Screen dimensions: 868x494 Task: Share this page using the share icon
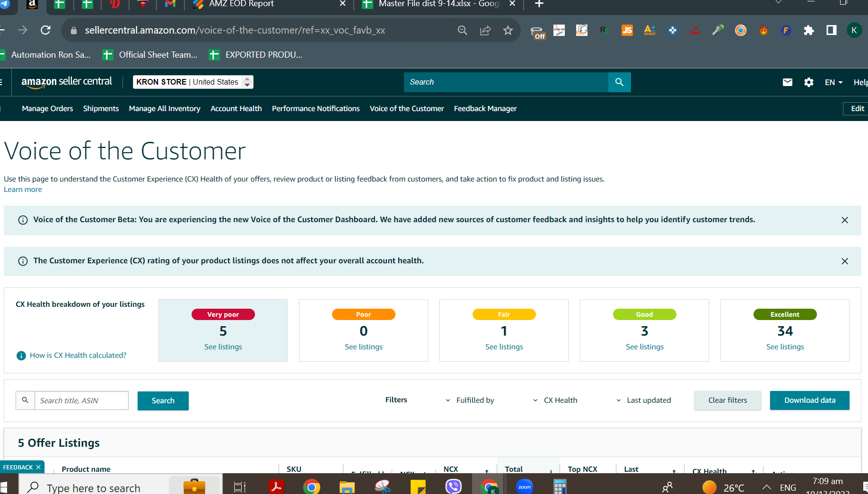tap(485, 30)
